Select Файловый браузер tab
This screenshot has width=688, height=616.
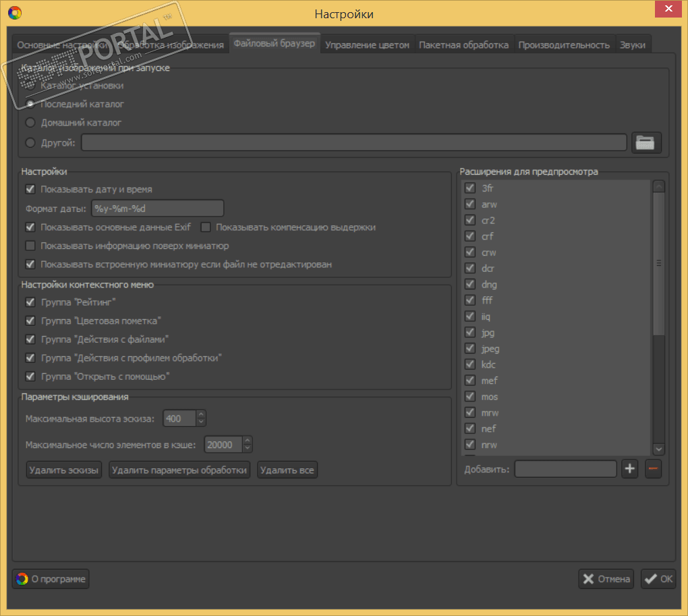click(275, 43)
